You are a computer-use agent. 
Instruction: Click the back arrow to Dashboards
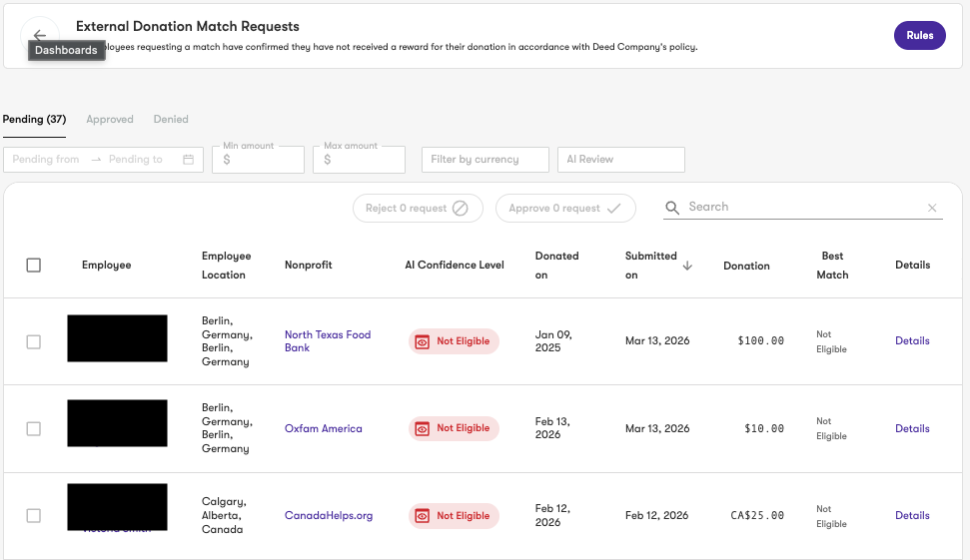40,35
